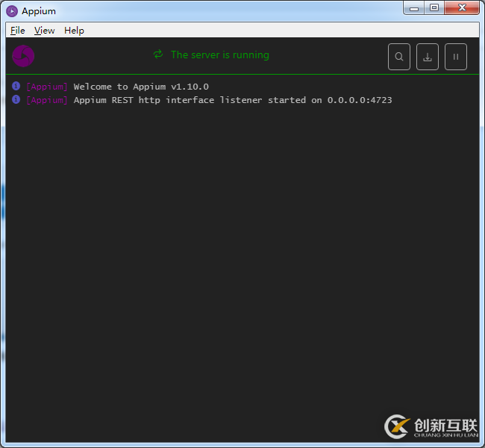Viewport: 485px width, 448px height.
Task: Maximize the Appium window
Action: [434, 7]
